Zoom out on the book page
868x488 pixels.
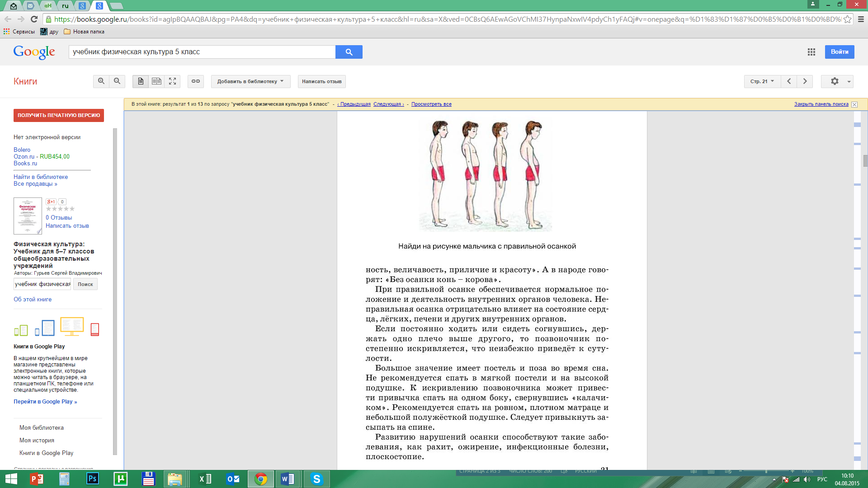pyautogui.click(x=117, y=81)
